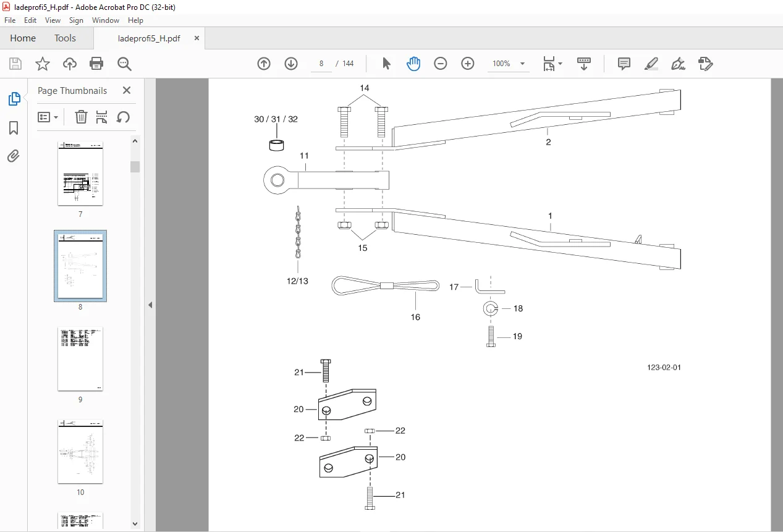Go to previous page arrow
This screenshot has width=783, height=532.
[264, 64]
